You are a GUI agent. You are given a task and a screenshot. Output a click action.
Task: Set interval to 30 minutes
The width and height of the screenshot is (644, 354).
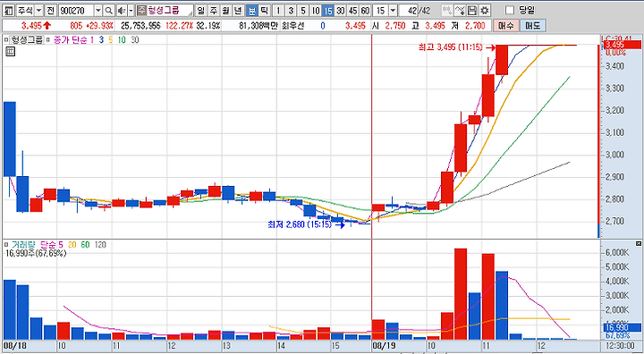coord(341,10)
